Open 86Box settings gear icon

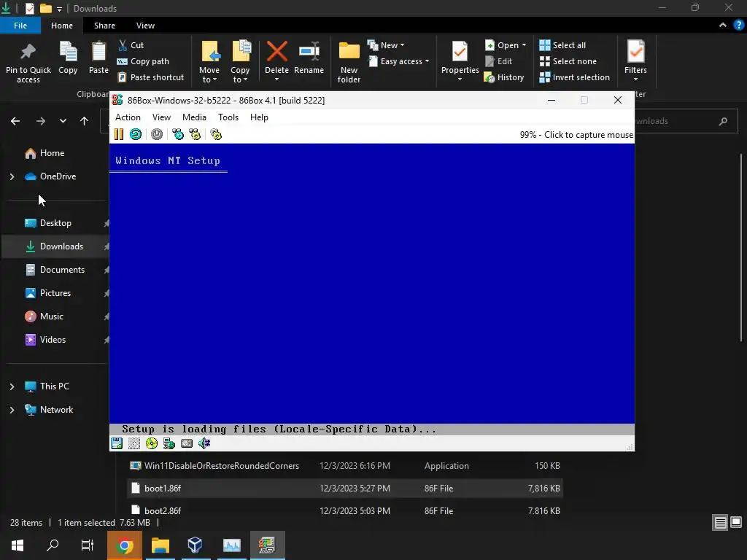[216, 134]
